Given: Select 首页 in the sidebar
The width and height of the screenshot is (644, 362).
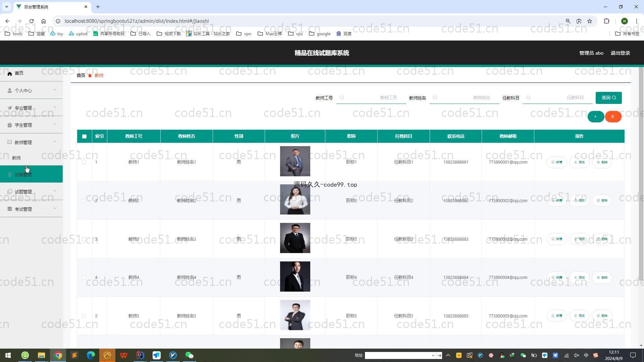Looking at the screenshot, I should (x=31, y=73).
